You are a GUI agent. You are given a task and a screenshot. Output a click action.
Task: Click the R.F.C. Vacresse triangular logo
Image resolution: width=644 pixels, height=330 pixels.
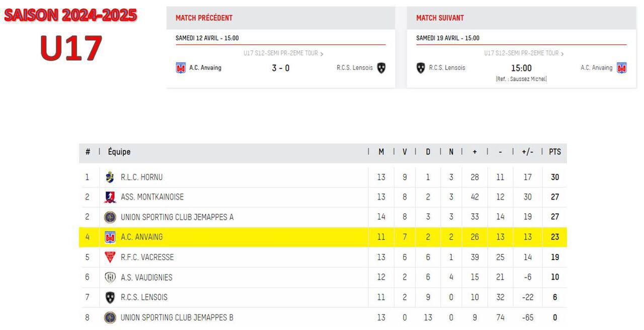pyautogui.click(x=110, y=257)
